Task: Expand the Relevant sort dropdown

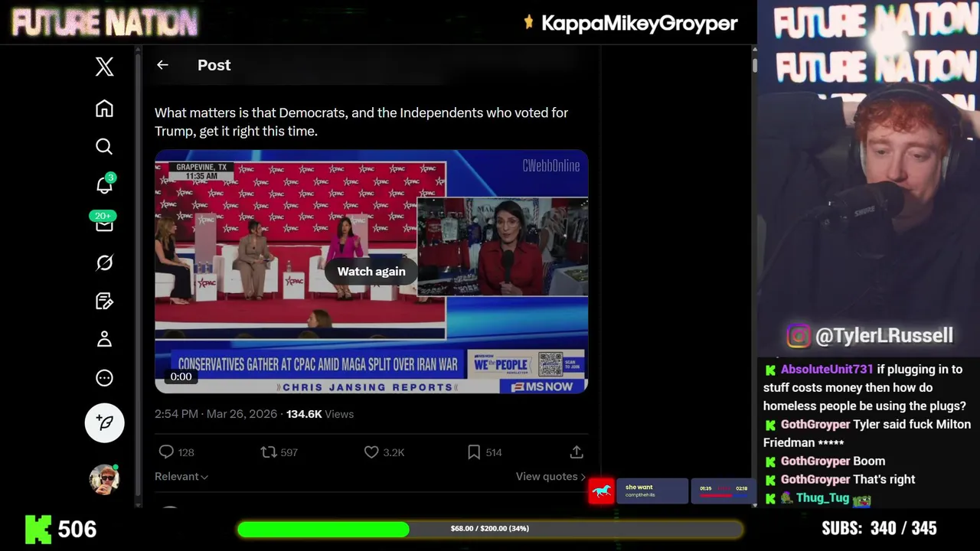Action: (181, 476)
